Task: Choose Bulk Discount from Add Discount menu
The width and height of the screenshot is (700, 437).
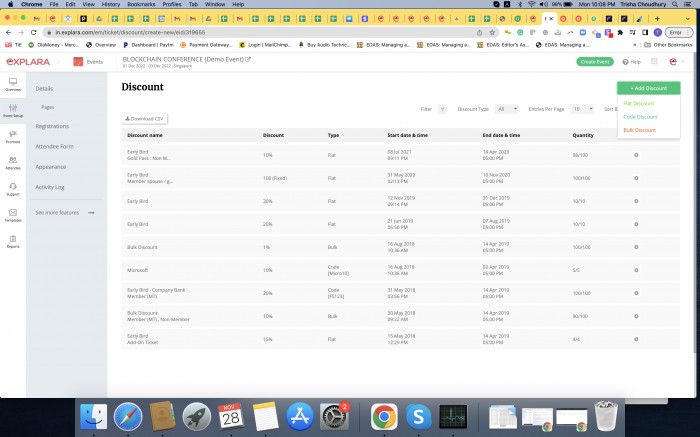Action: (639, 130)
